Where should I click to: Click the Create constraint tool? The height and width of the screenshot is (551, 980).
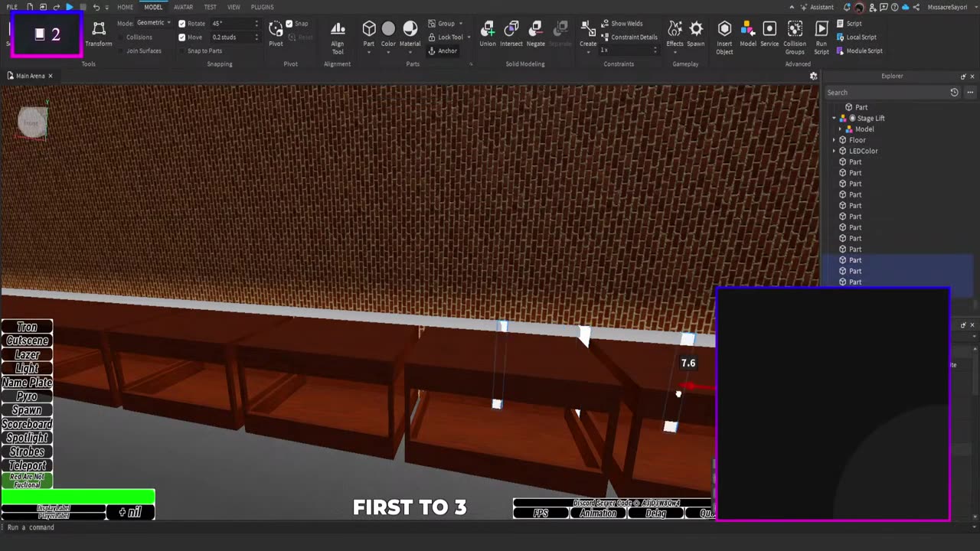coord(588,34)
